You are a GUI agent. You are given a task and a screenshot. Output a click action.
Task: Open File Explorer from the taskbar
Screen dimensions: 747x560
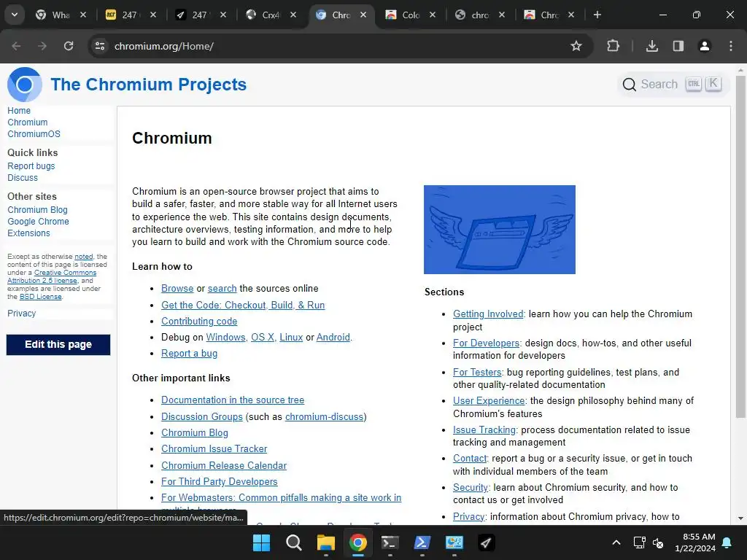click(326, 542)
